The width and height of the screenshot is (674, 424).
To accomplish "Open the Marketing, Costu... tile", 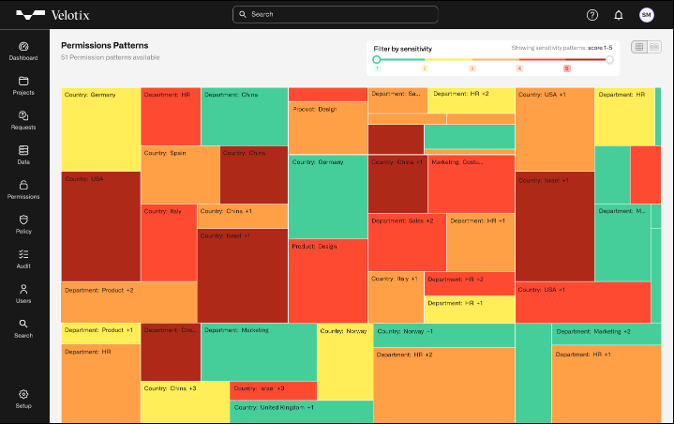I will tap(472, 184).
